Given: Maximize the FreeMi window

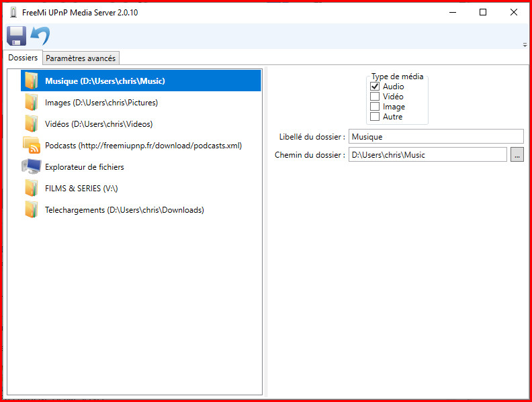Looking at the screenshot, I should 483,12.
